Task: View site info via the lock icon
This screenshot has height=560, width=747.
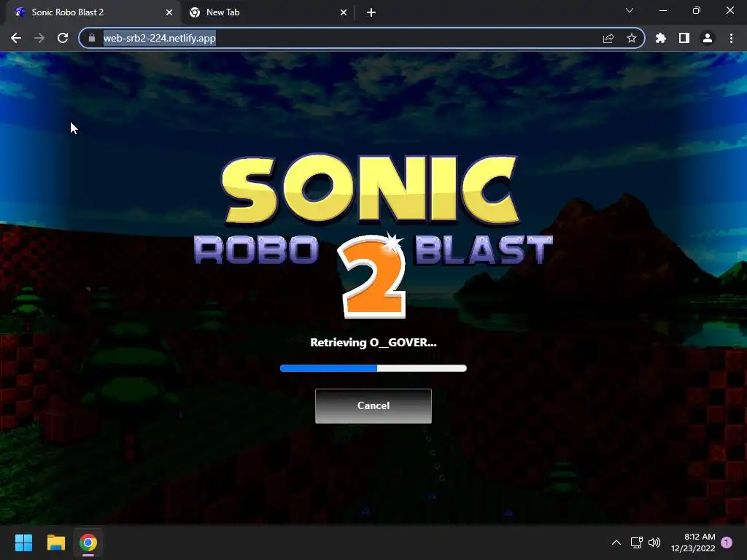Action: coord(92,38)
